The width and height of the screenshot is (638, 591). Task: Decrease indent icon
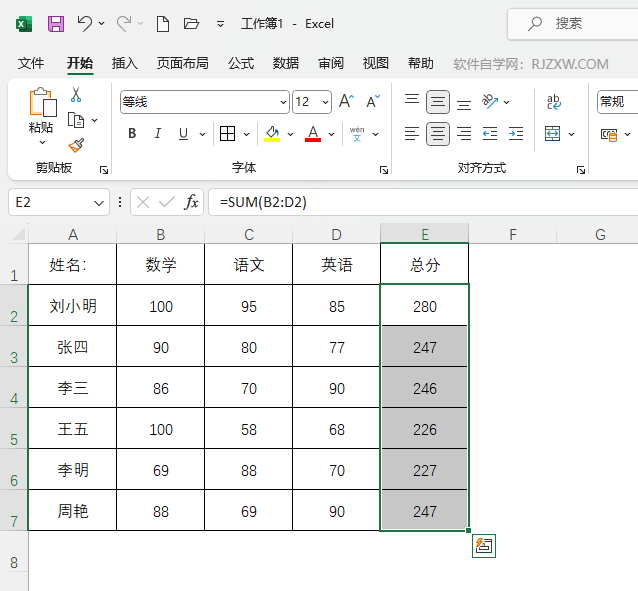490,134
